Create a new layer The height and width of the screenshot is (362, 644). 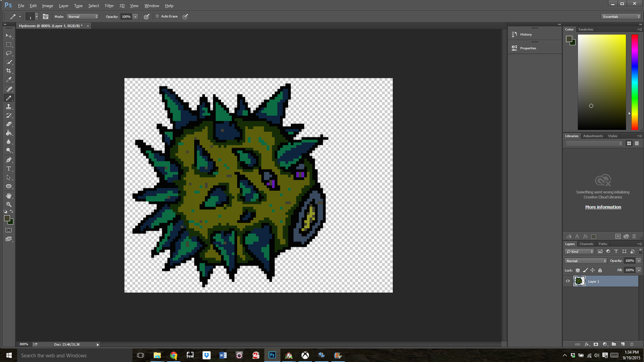[x=623, y=344]
